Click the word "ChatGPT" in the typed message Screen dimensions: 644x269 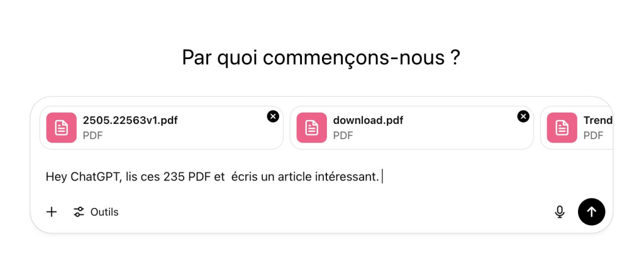coord(92,177)
